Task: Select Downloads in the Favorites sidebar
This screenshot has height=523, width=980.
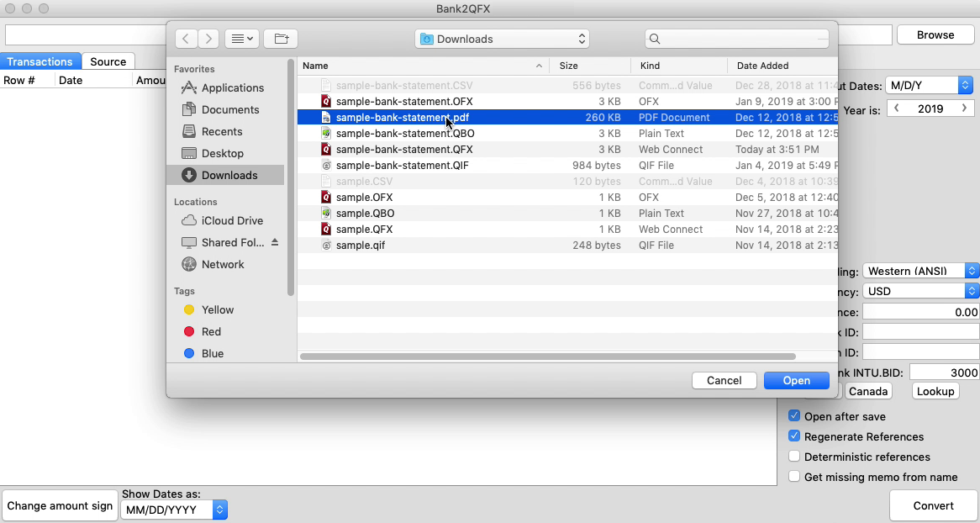Action: [225, 175]
